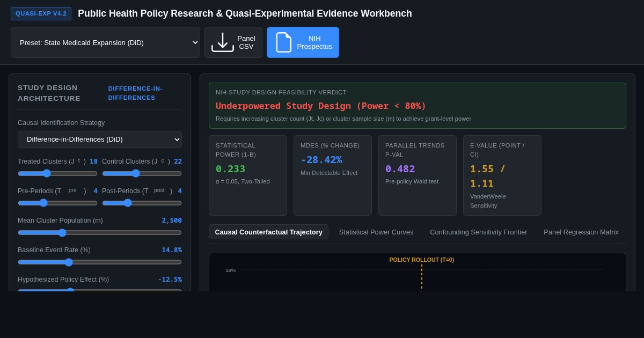Click the Control Clusters value 22
Viewport: 644px width, 338px height.
pos(178,161)
